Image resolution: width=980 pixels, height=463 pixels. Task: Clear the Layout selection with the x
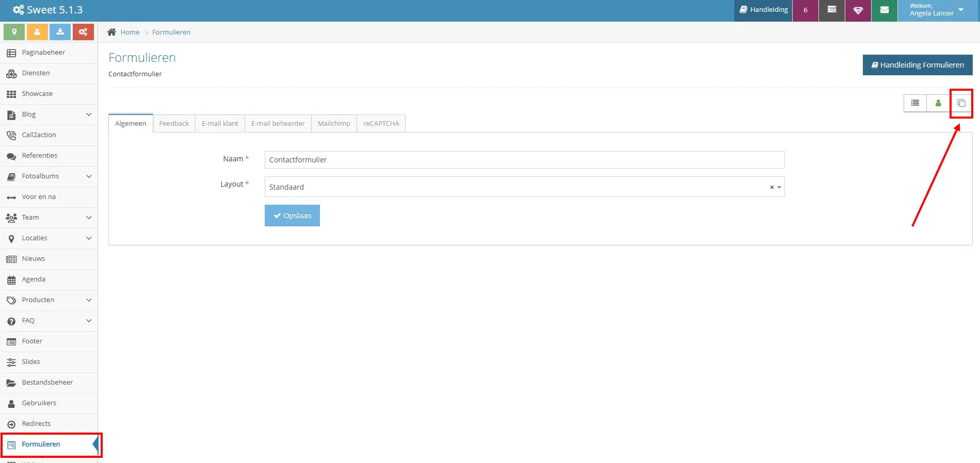(772, 187)
